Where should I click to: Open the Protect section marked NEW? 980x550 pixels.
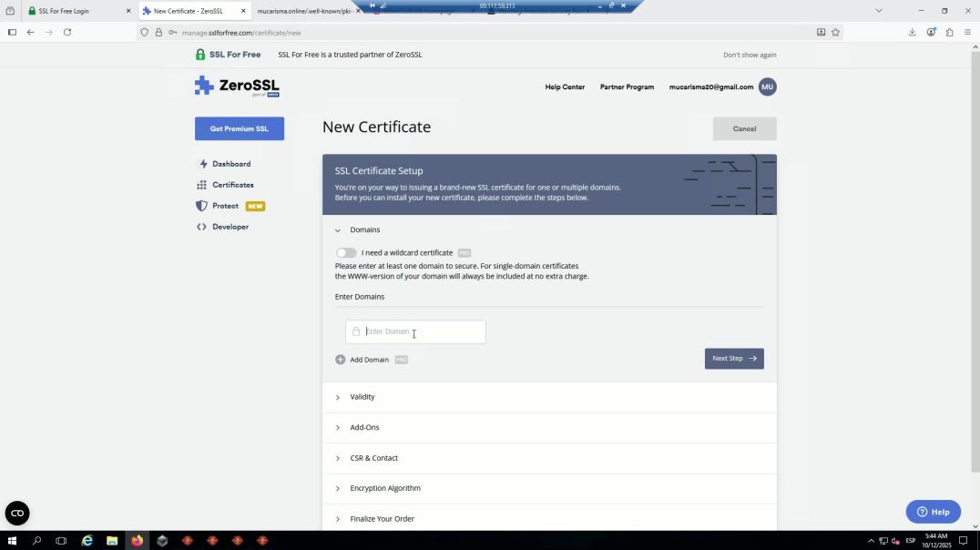225,206
